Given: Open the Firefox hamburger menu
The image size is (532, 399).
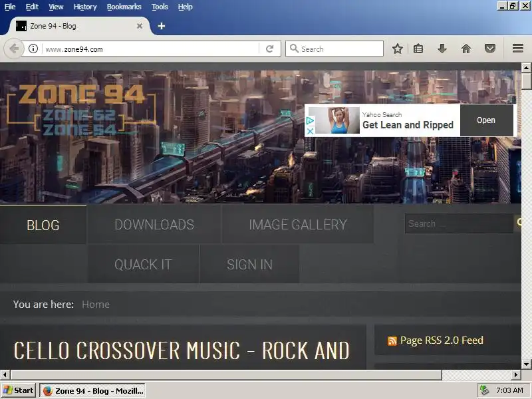Looking at the screenshot, I should (518, 49).
